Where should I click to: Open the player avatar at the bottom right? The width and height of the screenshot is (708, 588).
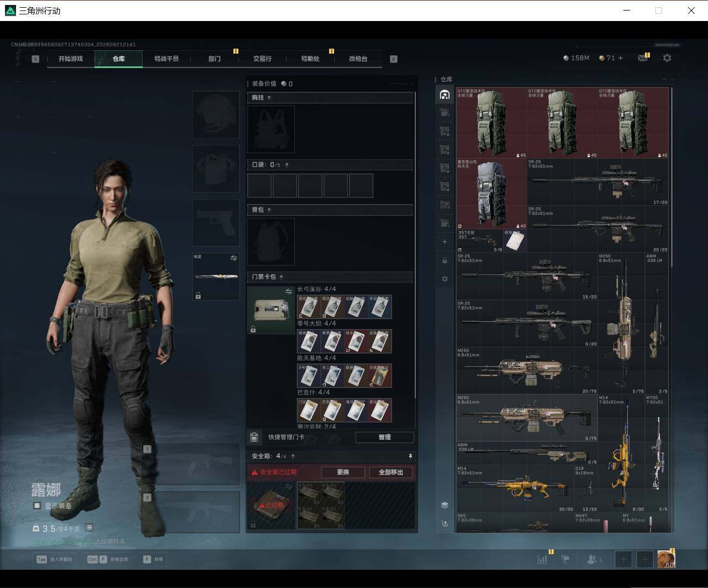click(666, 559)
